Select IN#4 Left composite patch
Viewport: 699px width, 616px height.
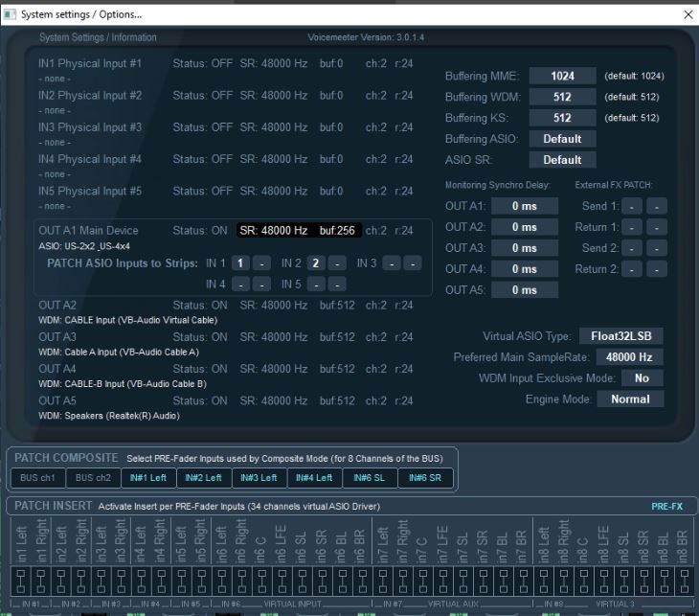[x=315, y=478]
